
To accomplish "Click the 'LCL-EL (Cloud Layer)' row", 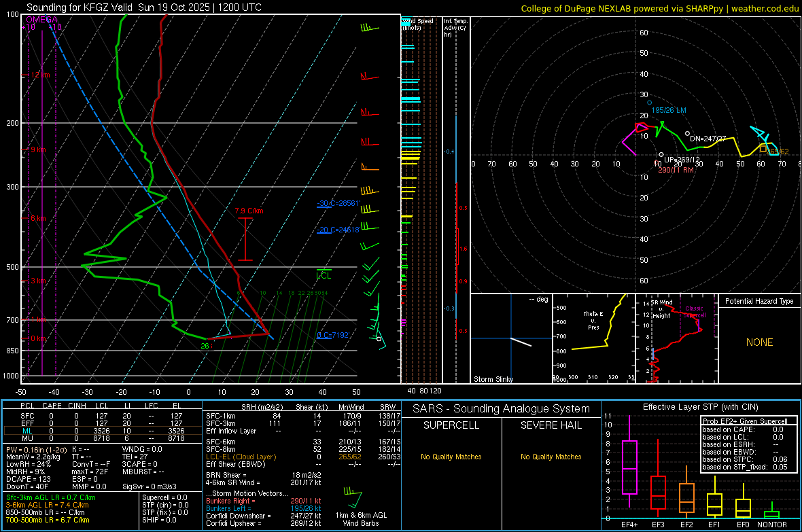I will (x=303, y=457).
